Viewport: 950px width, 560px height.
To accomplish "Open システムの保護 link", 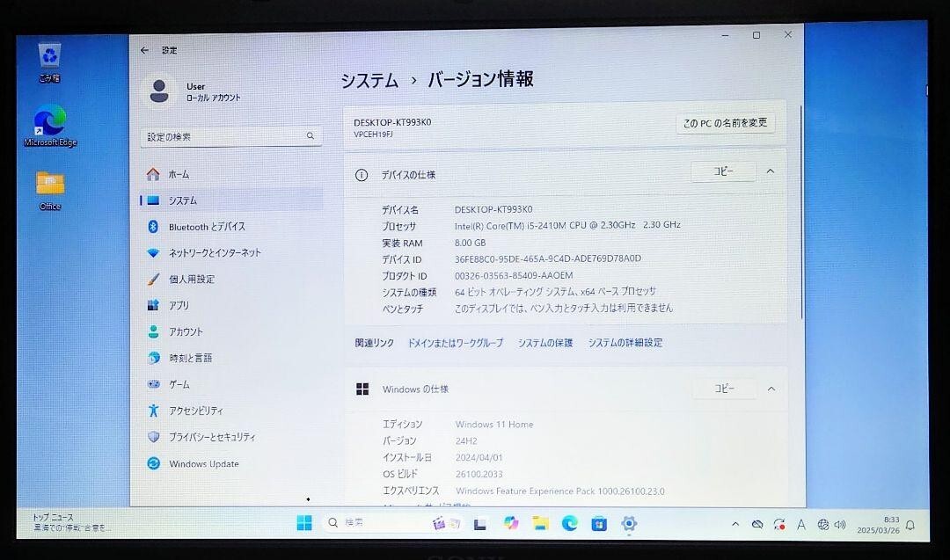I will 545,343.
